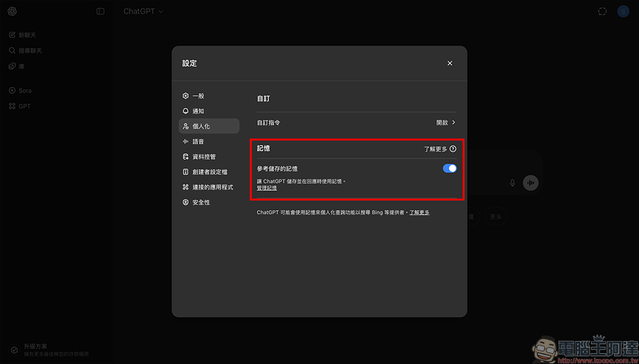
Task: Click the 更多 button behind the dialog
Action: pyautogui.click(x=496, y=216)
